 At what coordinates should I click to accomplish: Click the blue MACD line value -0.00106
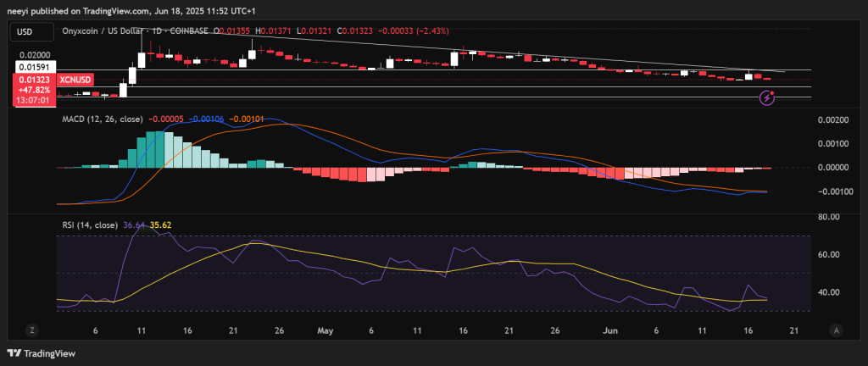(208, 119)
